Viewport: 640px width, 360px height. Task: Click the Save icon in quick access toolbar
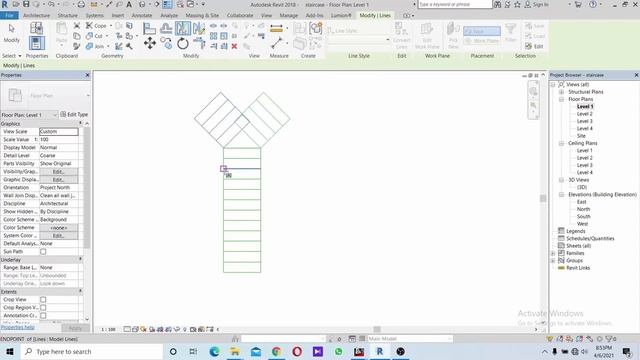coord(26,4)
